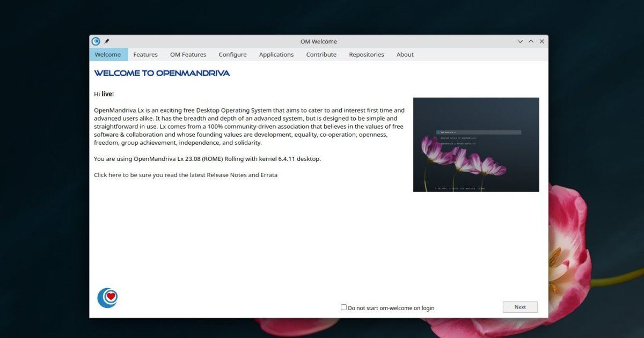Open the Applications tab

[276, 54]
